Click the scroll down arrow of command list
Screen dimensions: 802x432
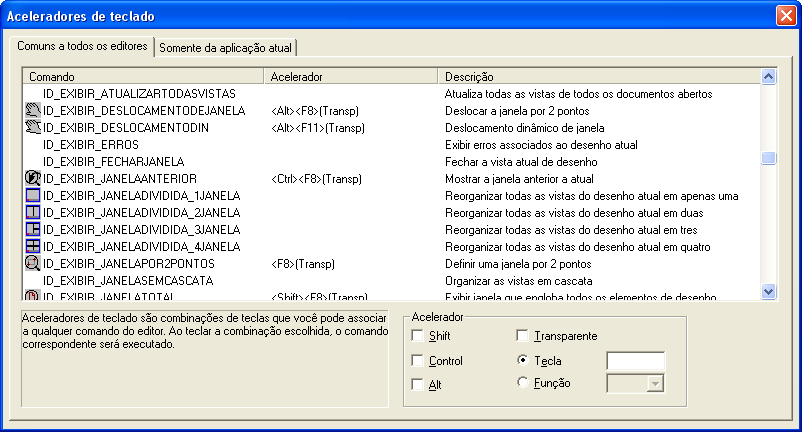point(768,291)
